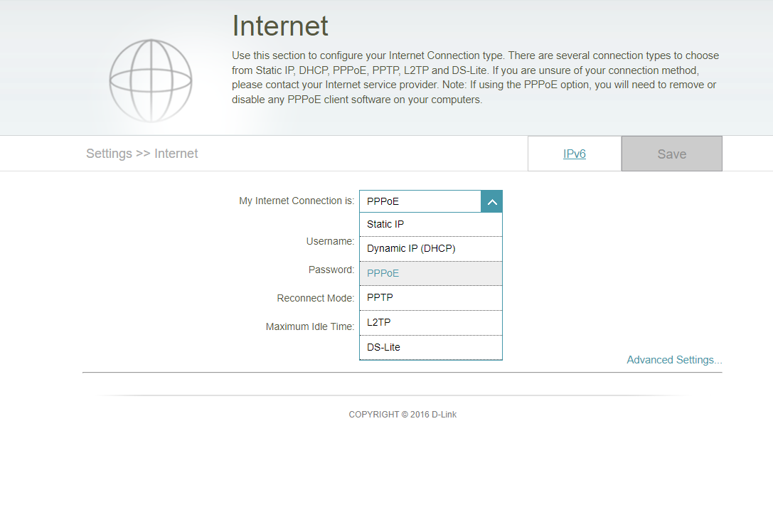Screen dimensions: 773x532
Task: Select Static IP from the list
Action: tap(431, 224)
